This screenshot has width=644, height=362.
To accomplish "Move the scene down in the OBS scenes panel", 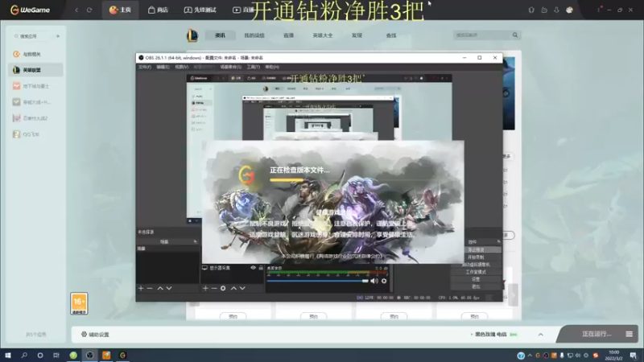I will click(x=169, y=289).
